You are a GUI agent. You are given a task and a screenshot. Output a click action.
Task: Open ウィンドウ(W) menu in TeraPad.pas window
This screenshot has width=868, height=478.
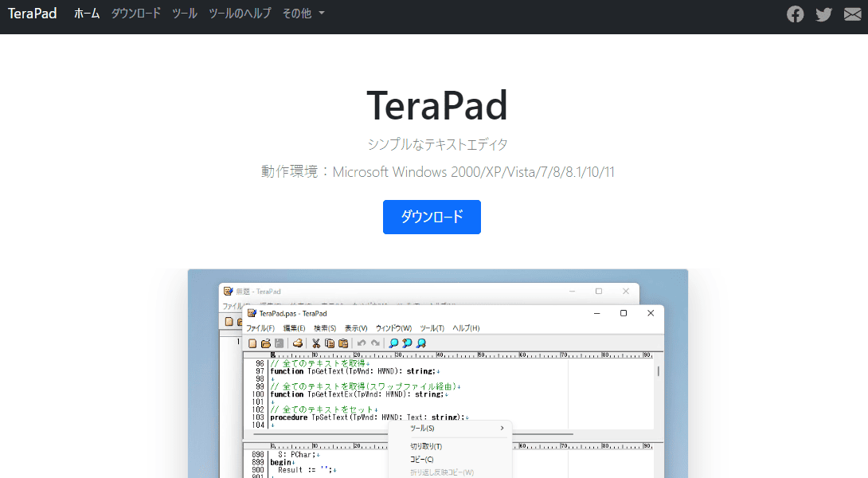tap(393, 328)
